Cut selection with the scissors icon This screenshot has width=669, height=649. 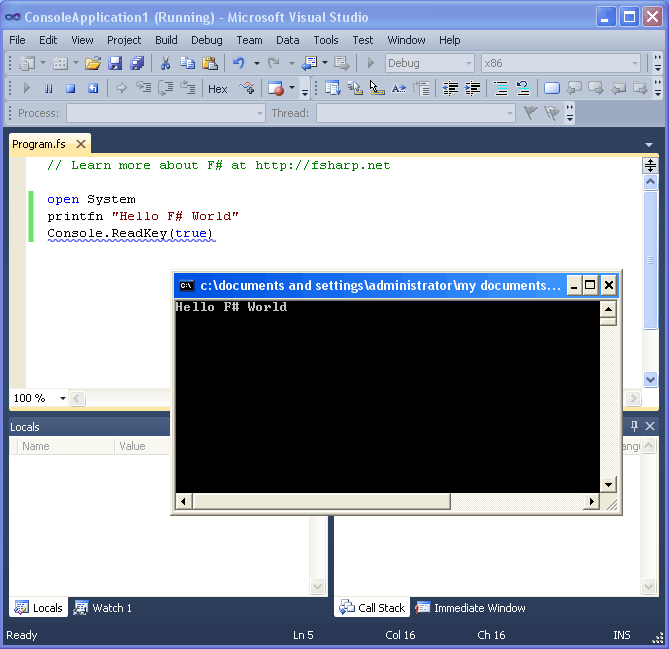[x=165, y=64]
